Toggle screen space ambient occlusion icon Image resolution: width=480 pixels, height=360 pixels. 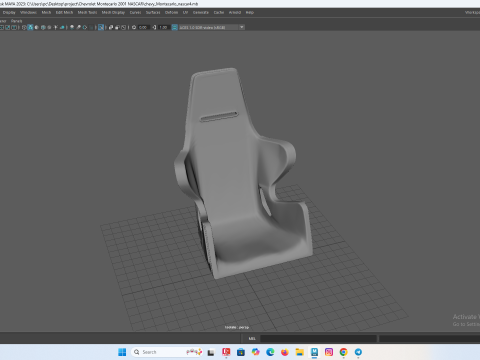(x=72, y=27)
